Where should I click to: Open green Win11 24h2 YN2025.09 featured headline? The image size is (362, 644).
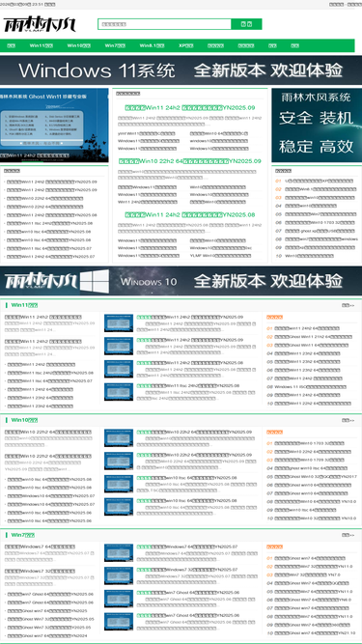(x=189, y=108)
